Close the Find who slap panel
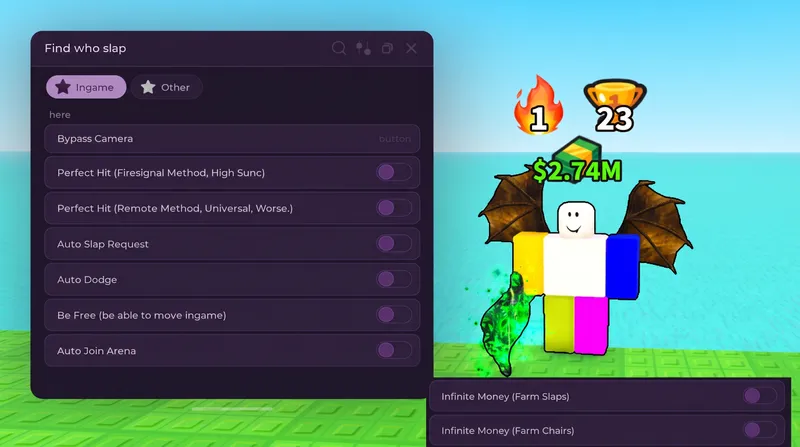Viewport: 800px width, 447px height. 411,48
